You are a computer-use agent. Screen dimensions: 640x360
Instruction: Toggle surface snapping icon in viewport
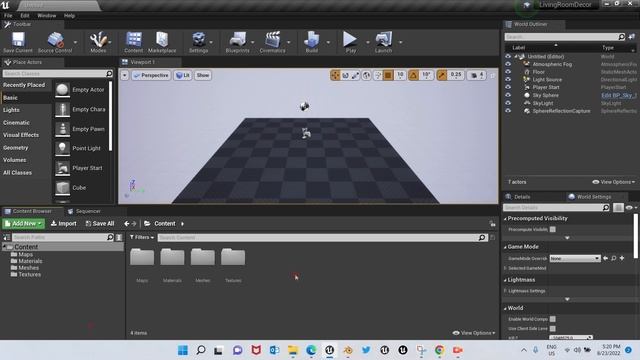[x=378, y=75]
